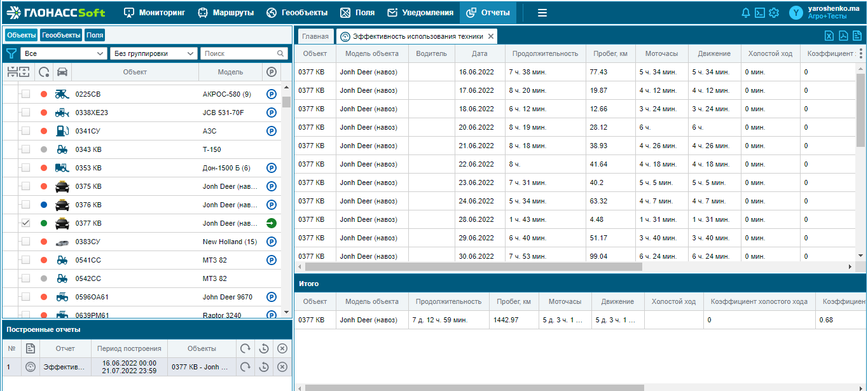Open the hamburger menu in top bar
868x391 pixels.
pos(542,13)
